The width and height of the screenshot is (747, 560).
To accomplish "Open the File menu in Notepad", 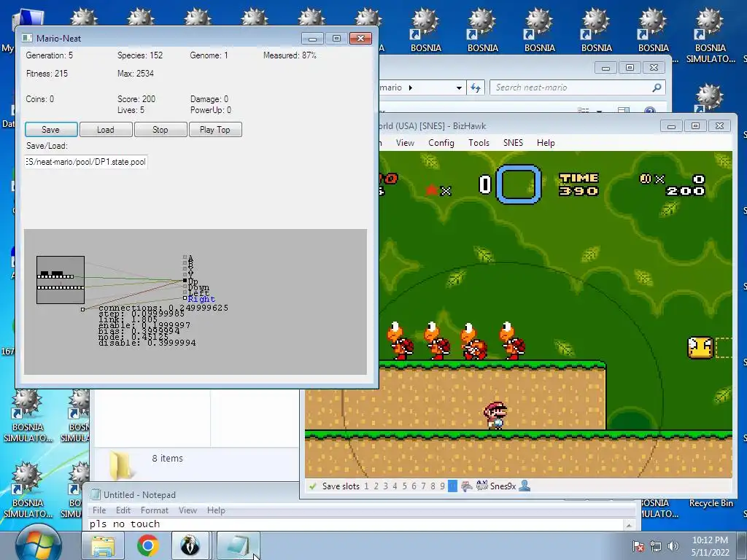I will click(99, 510).
